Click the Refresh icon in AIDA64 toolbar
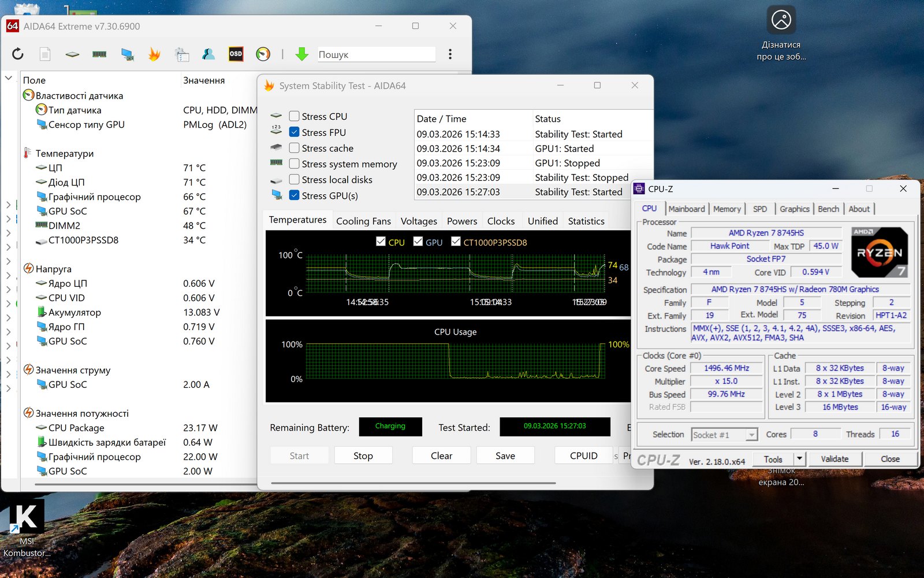This screenshot has width=924, height=578. click(x=18, y=54)
